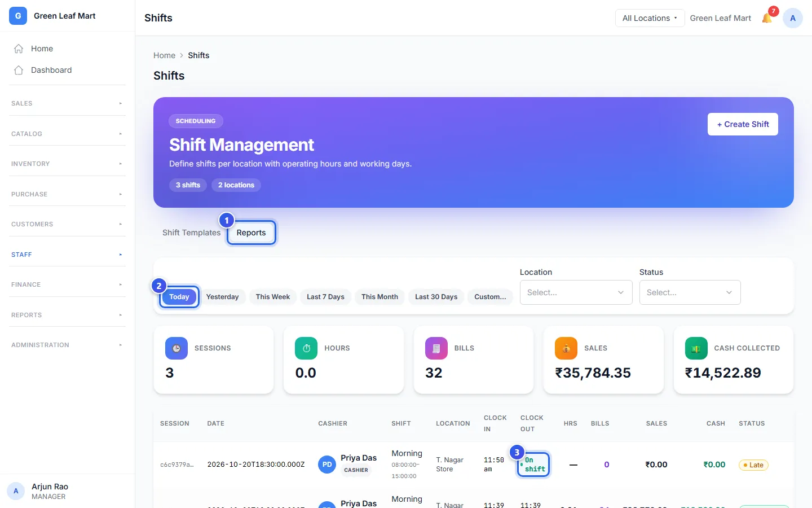812x508 pixels.
Task: Click the 3 shifts badge
Action: point(188,185)
